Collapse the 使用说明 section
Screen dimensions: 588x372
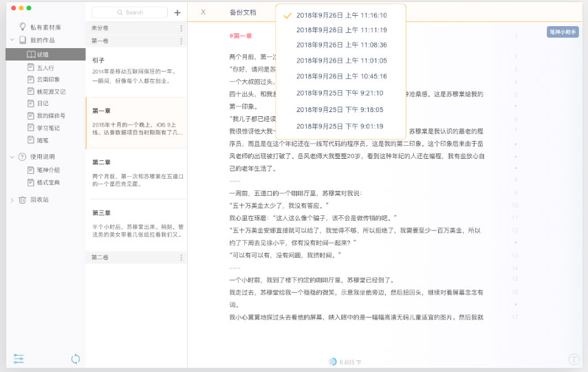coord(12,157)
